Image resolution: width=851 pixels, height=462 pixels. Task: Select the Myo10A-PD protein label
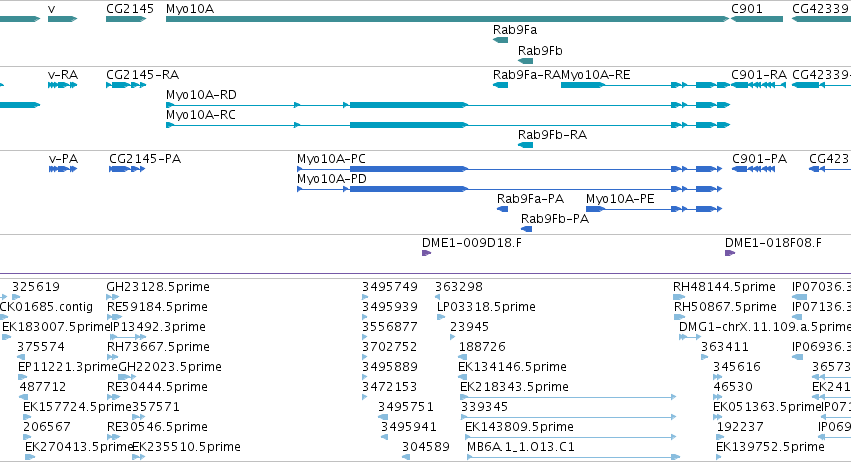[332, 179]
